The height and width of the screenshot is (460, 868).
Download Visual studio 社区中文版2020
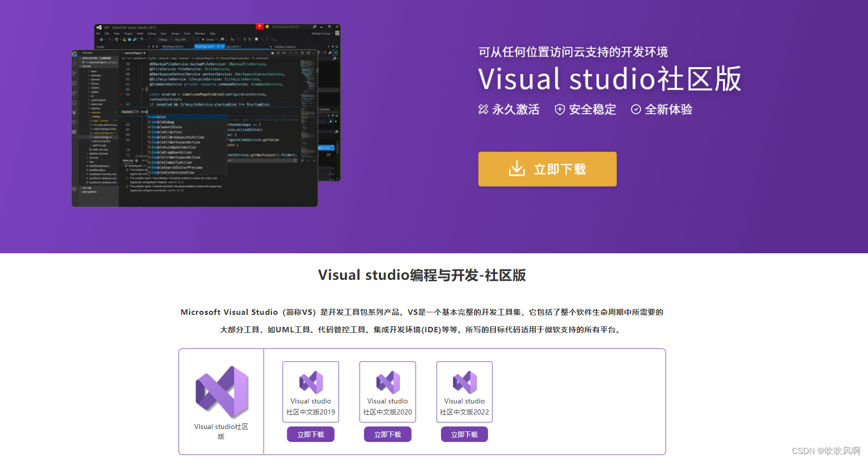pyautogui.click(x=387, y=434)
